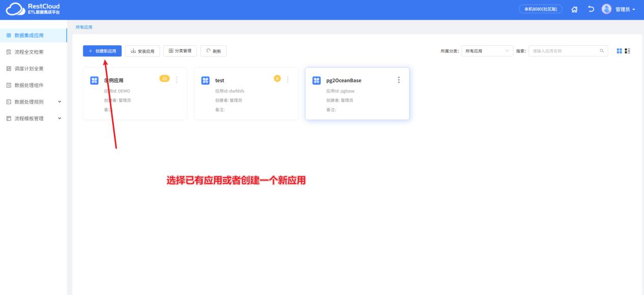644x295 pixels.
Task: Click the administrator avatar icon
Action: coord(606,9)
